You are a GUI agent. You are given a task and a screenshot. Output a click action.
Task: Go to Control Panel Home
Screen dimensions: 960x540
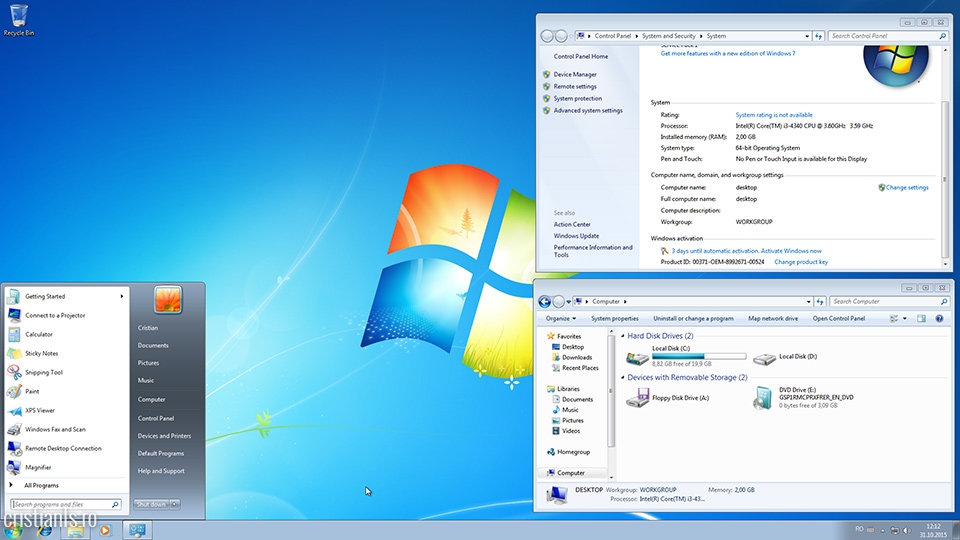tap(581, 56)
